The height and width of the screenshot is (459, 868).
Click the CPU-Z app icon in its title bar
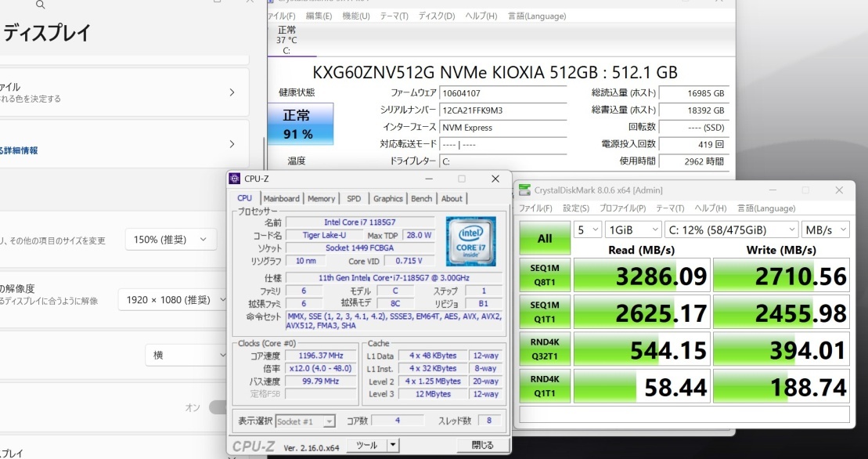(x=235, y=179)
